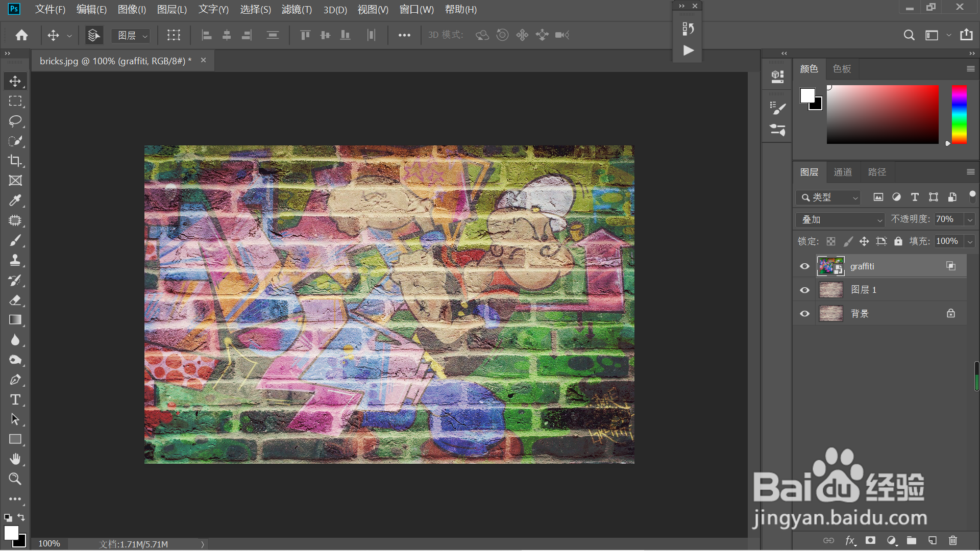The height and width of the screenshot is (551, 980).
Task: Select the Eraser tool
Action: [15, 300]
